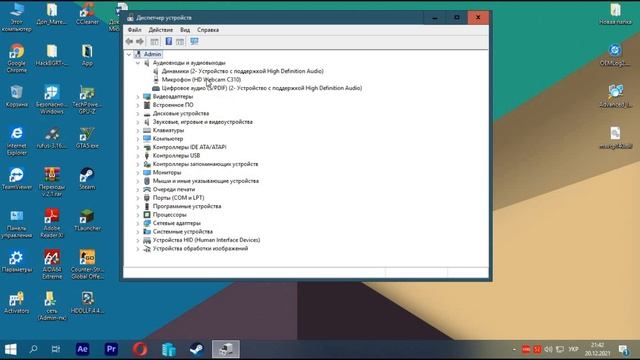The image size is (640, 360).
Task: Open Premiere Pro from the taskbar
Action: [x=111, y=349]
